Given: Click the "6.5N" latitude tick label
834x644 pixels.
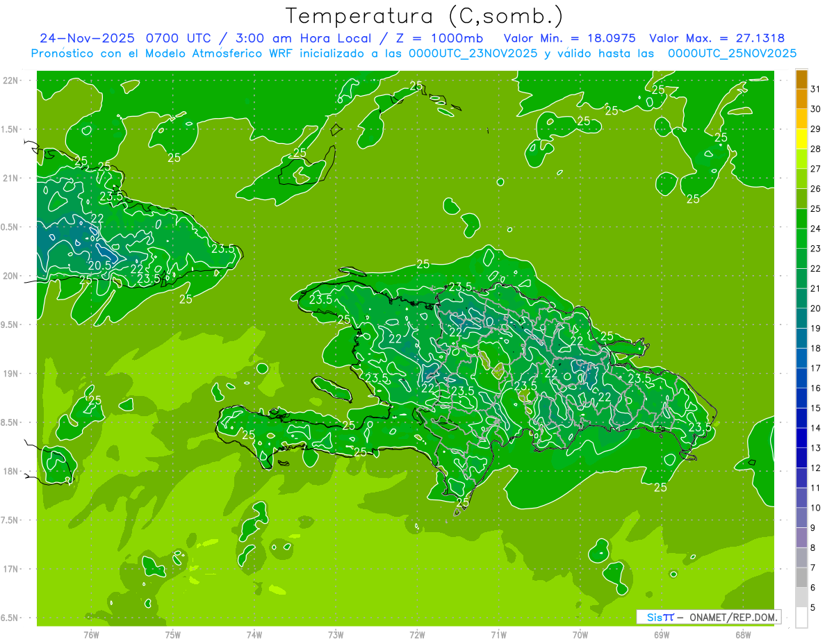Looking at the screenshot, I should pos(10,618).
